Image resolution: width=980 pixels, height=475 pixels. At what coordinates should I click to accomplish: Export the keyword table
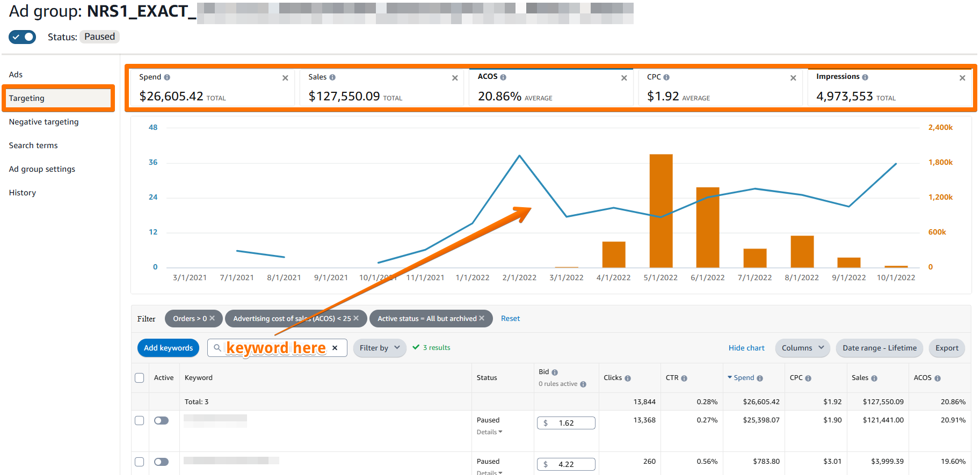(x=947, y=348)
